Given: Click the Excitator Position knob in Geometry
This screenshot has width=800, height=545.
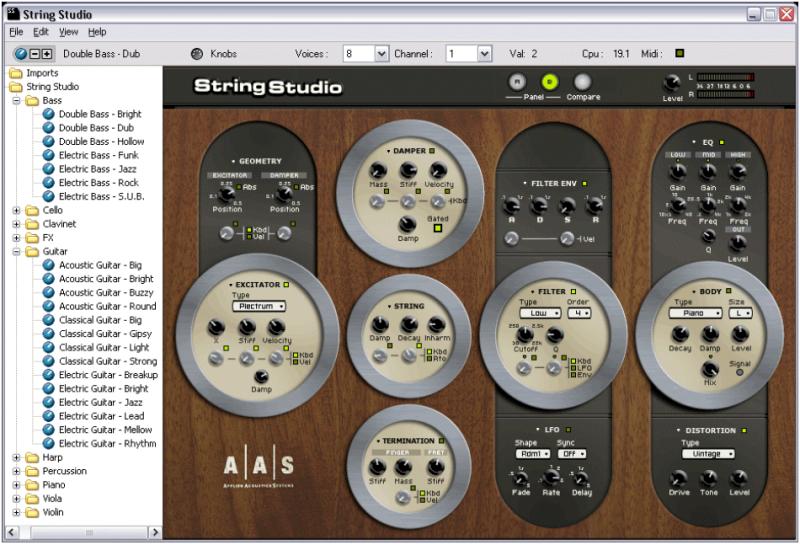Looking at the screenshot, I should [227, 194].
